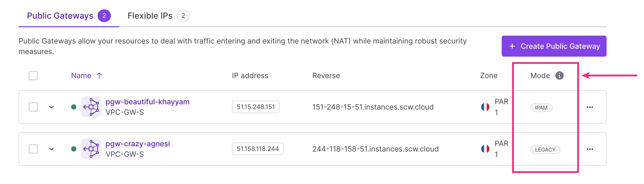The image size is (644, 184).
Task: Click the LEGACY mode badge
Action: pos(545,150)
